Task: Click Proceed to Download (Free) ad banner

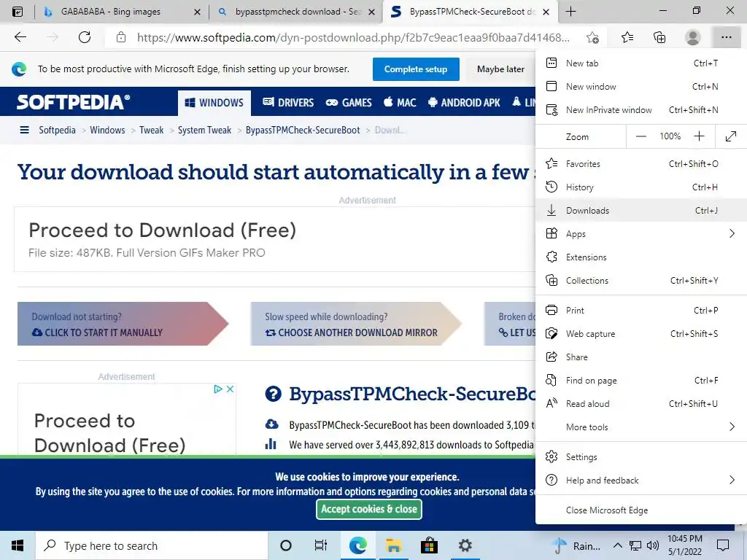Action: 275,239
